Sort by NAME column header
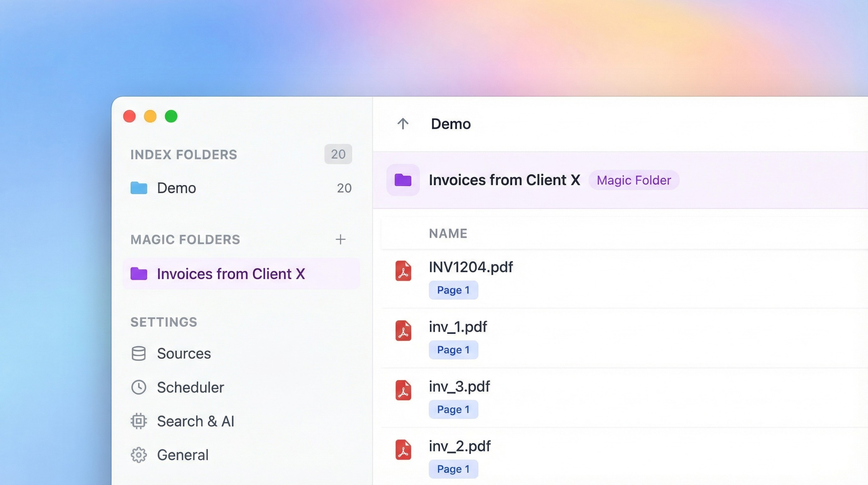The height and width of the screenshot is (485, 868). tap(448, 233)
